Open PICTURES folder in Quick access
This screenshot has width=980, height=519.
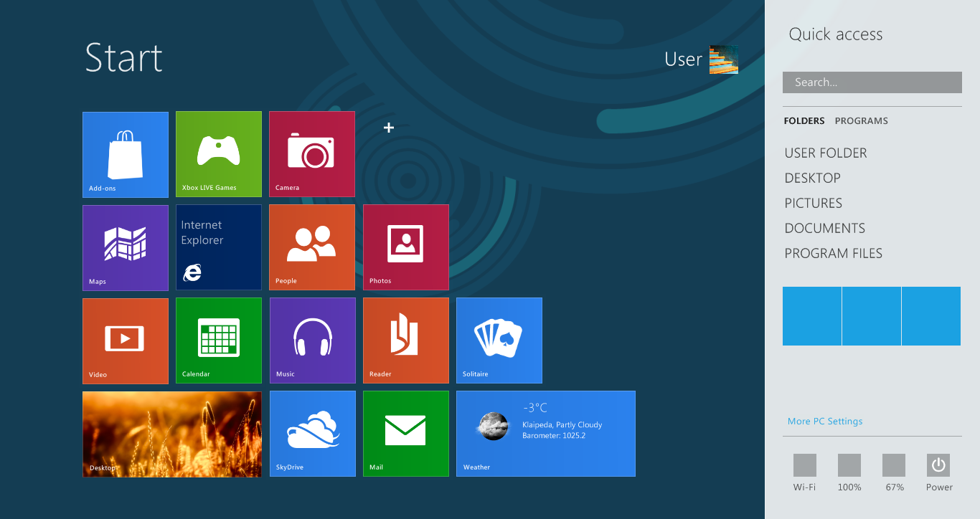point(814,203)
